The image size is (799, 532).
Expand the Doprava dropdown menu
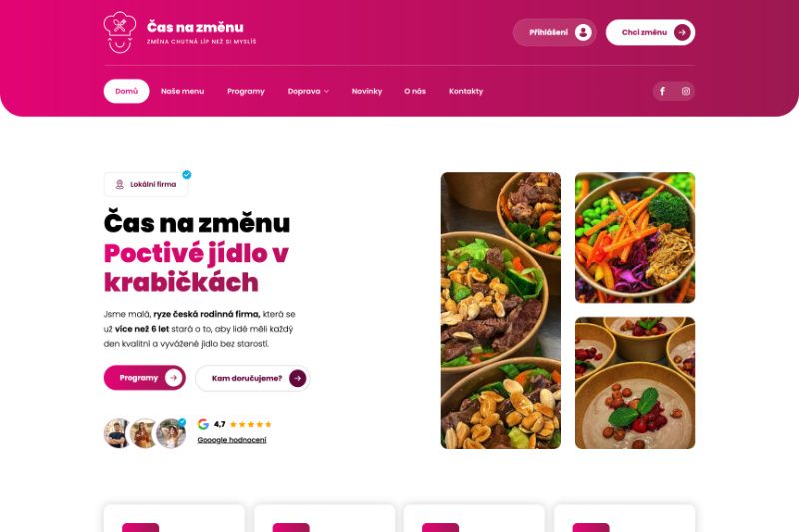coord(308,91)
